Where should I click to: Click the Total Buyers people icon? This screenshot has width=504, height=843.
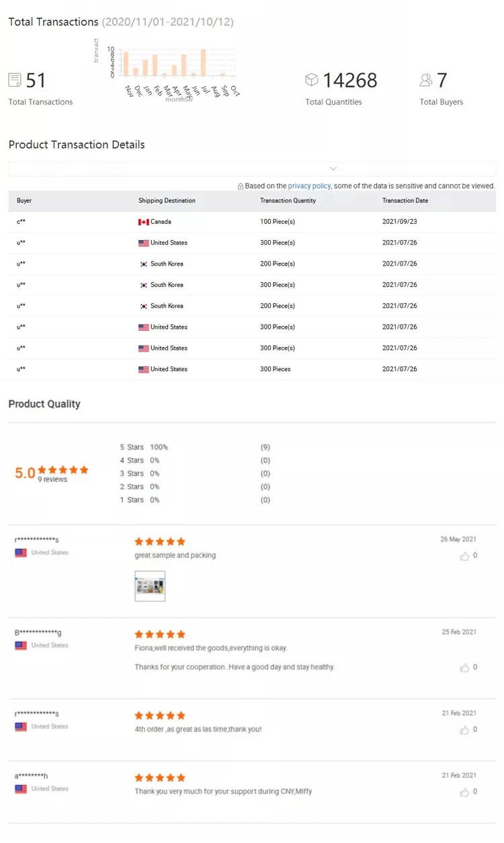pyautogui.click(x=426, y=80)
